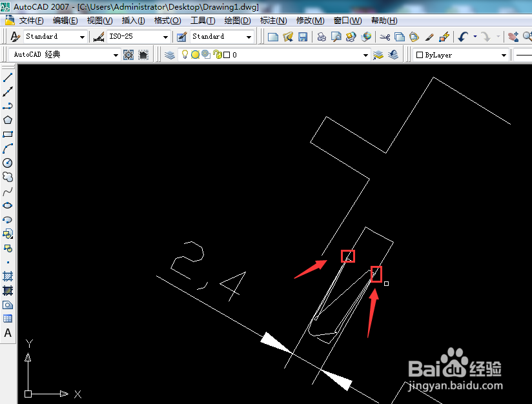This screenshot has height=404, width=532.
Task: Select the Construction Line tool
Action: [x=8, y=92]
